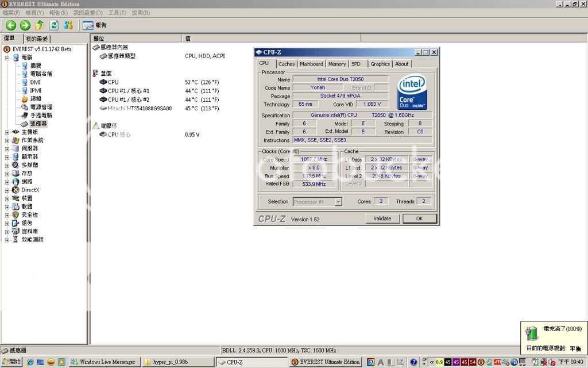Expand the 存放 storage node
Viewport: 588px width, 368px height.
7,174
